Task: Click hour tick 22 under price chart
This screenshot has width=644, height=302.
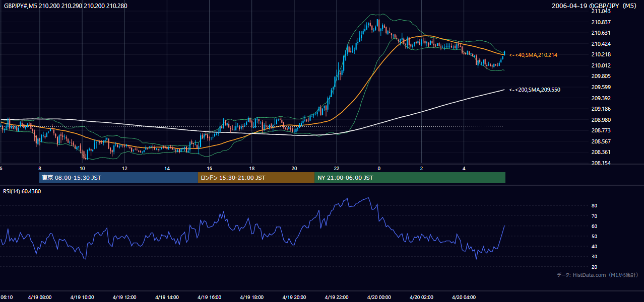Action: pos(336,168)
